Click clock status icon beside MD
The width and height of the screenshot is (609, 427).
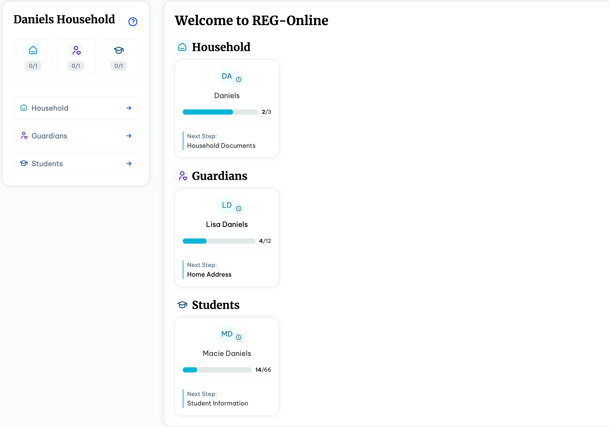tap(239, 338)
